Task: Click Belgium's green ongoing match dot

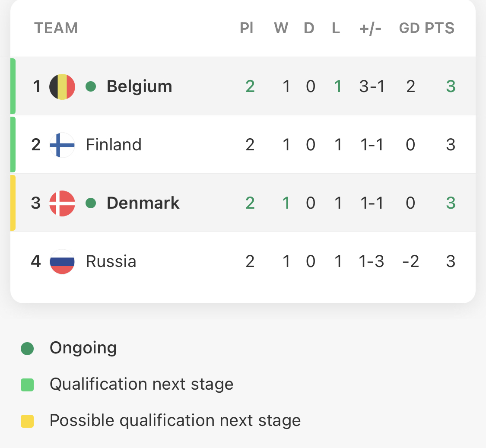Action: (91, 86)
